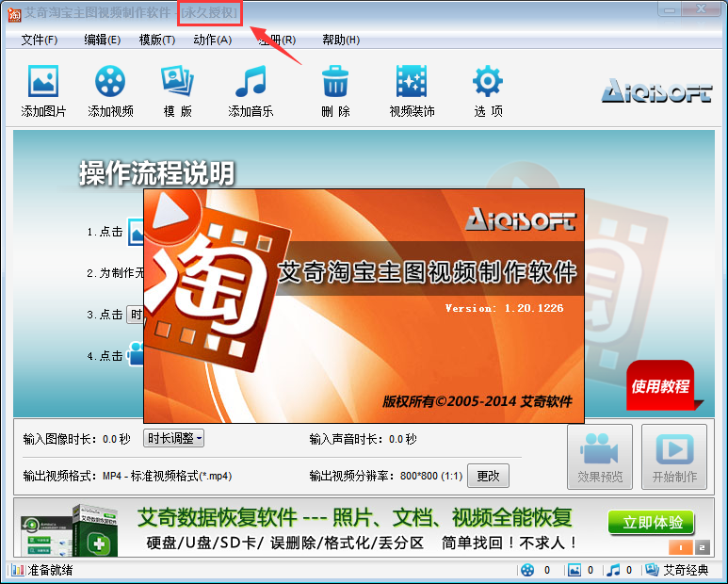Click the splash title 艾奇淘宝主图视频制作软件
The width and height of the screenshot is (728, 584).
click(x=428, y=272)
